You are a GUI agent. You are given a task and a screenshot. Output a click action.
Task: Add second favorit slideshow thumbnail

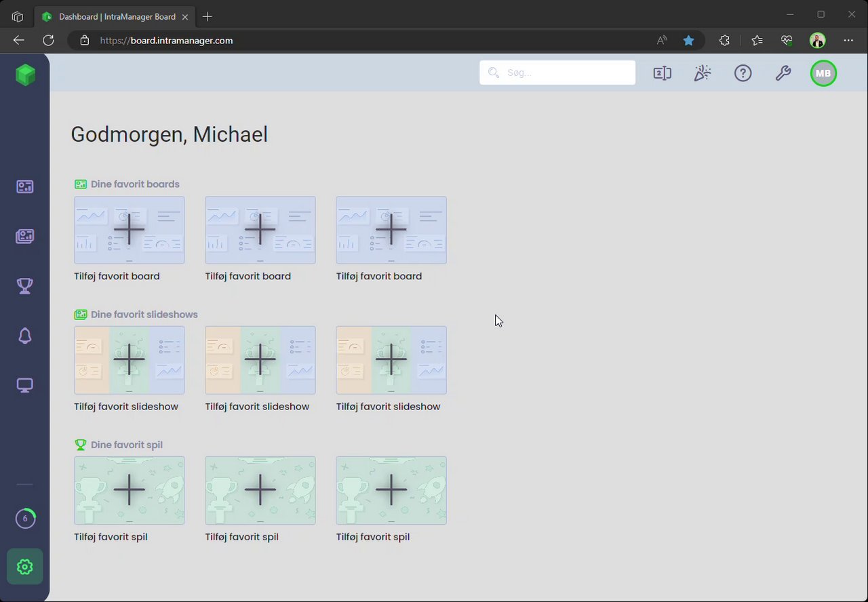click(260, 360)
